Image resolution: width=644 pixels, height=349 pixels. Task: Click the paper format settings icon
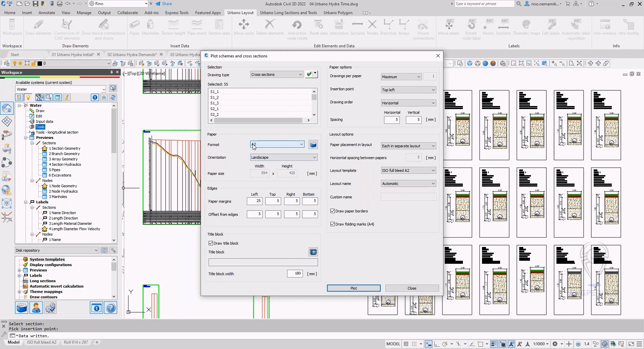[313, 145]
